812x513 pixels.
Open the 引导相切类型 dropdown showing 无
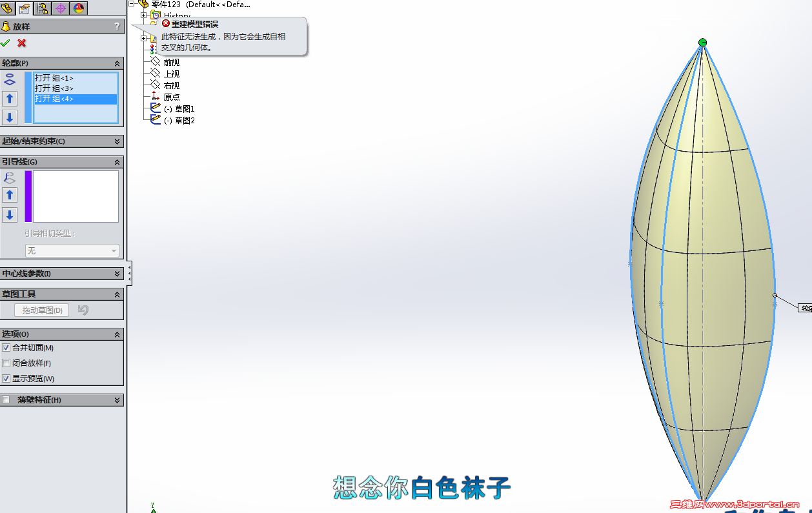[71, 250]
